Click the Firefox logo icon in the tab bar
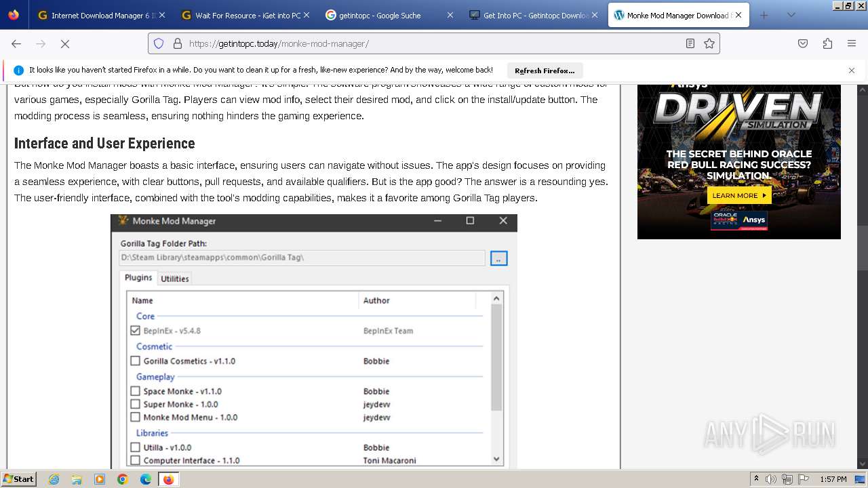Image resolution: width=868 pixels, height=488 pixels. pos(14,15)
